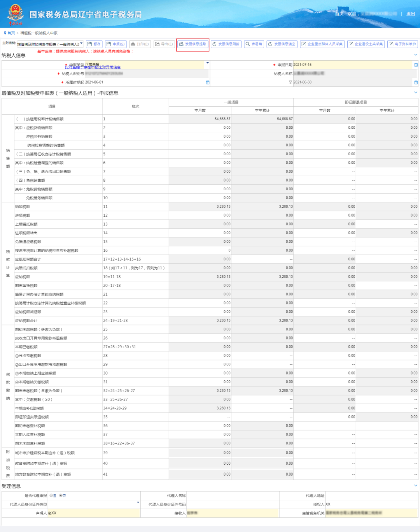The height and width of the screenshot is (532, 420).
Task: Click the 表易填 search button
Action: click(254, 44)
